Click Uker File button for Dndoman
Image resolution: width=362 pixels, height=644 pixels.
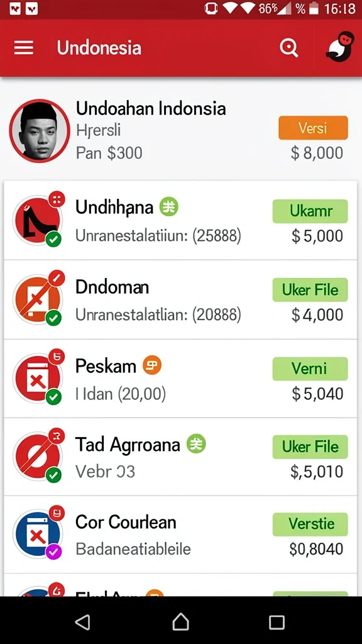tap(310, 289)
